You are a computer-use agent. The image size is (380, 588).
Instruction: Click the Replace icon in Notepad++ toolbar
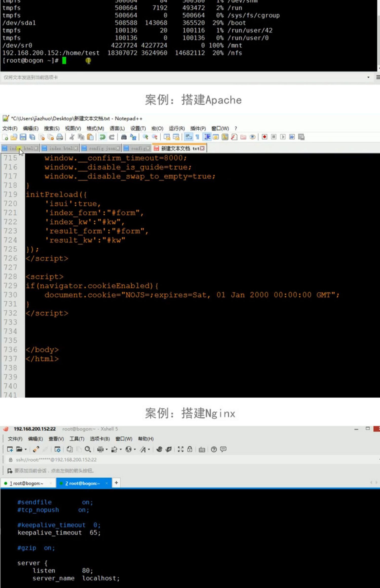pos(133,137)
